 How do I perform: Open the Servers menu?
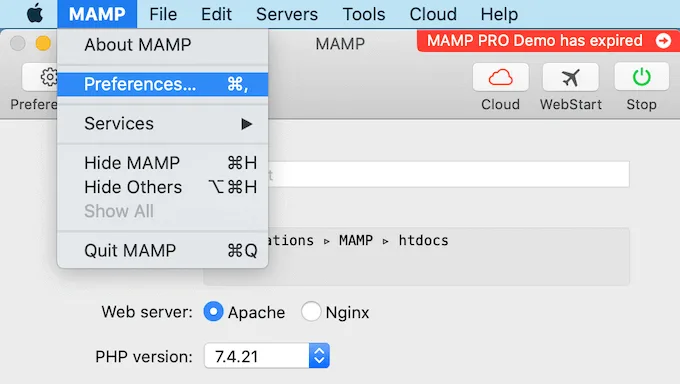287,14
